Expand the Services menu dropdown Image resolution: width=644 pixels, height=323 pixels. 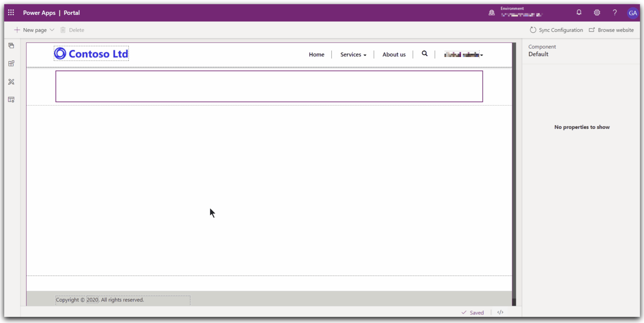(x=353, y=55)
